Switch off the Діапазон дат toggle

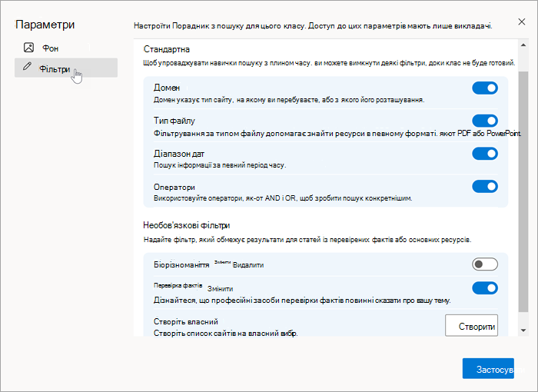(x=485, y=154)
